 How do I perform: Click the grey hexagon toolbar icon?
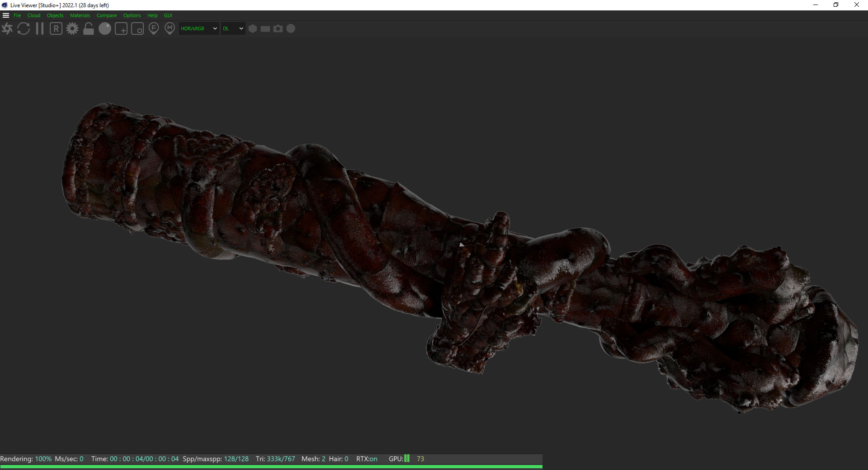tap(253, 28)
